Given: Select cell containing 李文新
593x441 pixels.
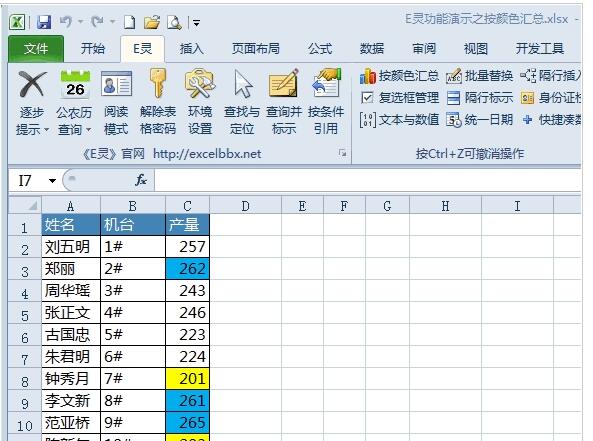Looking at the screenshot, I should coord(71,400).
